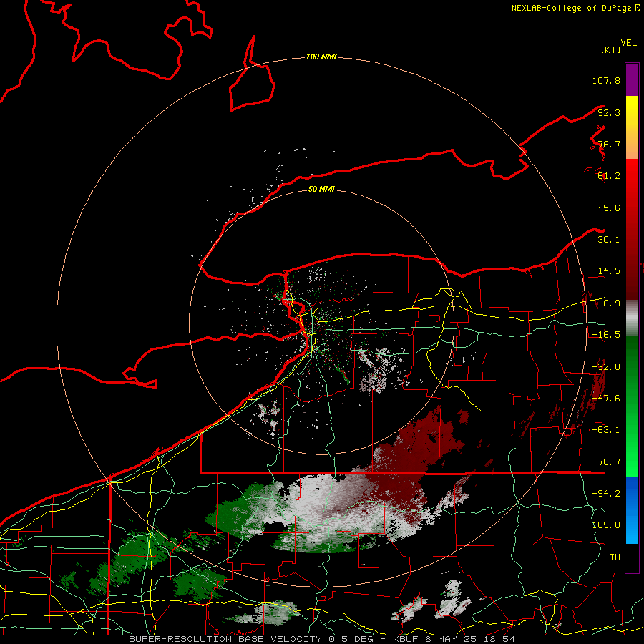Click the -47.6 scale value
Image resolution: width=644 pixels, height=644 pixels.
tap(606, 399)
